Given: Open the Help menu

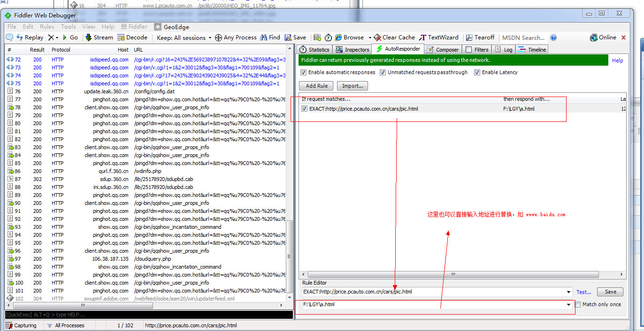Looking at the screenshot, I should [108, 27].
